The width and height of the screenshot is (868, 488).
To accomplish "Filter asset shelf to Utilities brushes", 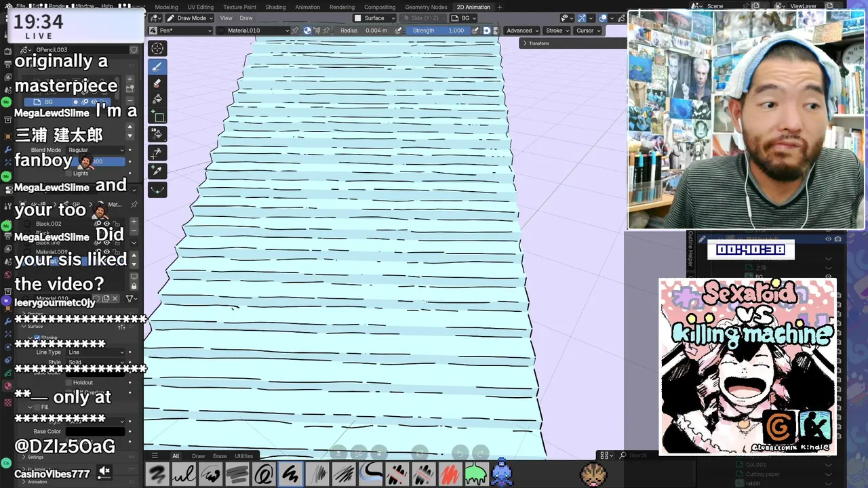I will pos(244,456).
